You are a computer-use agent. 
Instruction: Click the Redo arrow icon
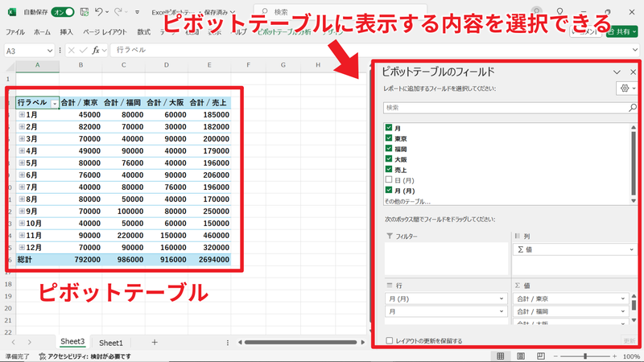point(118,12)
